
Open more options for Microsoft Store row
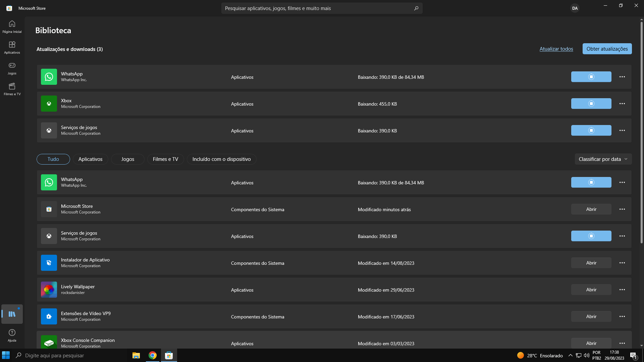(x=622, y=209)
